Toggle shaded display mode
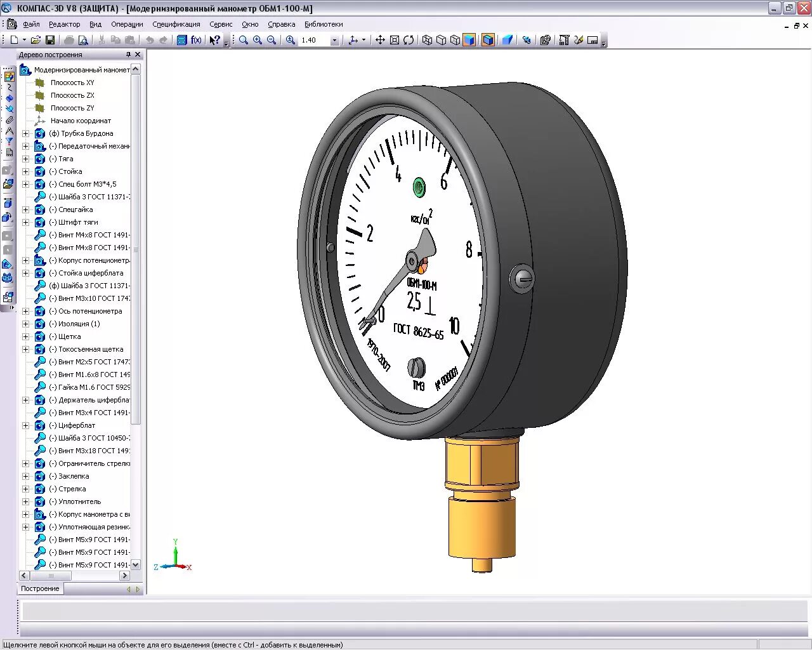This screenshot has height=650, width=812. [469, 40]
